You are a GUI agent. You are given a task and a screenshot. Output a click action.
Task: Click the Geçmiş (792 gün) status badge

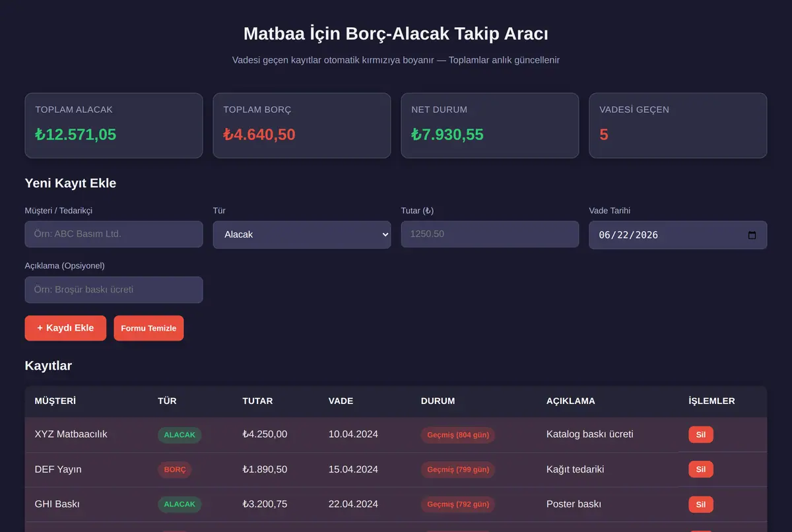point(458,504)
